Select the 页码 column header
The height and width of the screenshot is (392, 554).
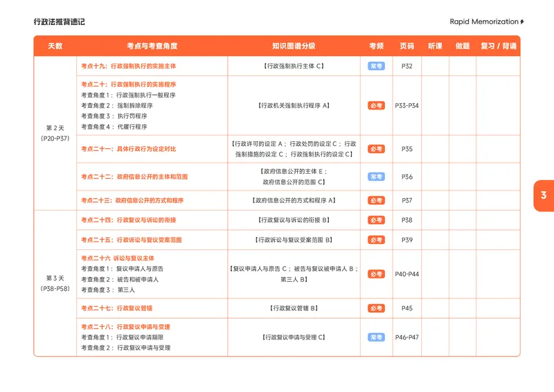tap(406, 46)
